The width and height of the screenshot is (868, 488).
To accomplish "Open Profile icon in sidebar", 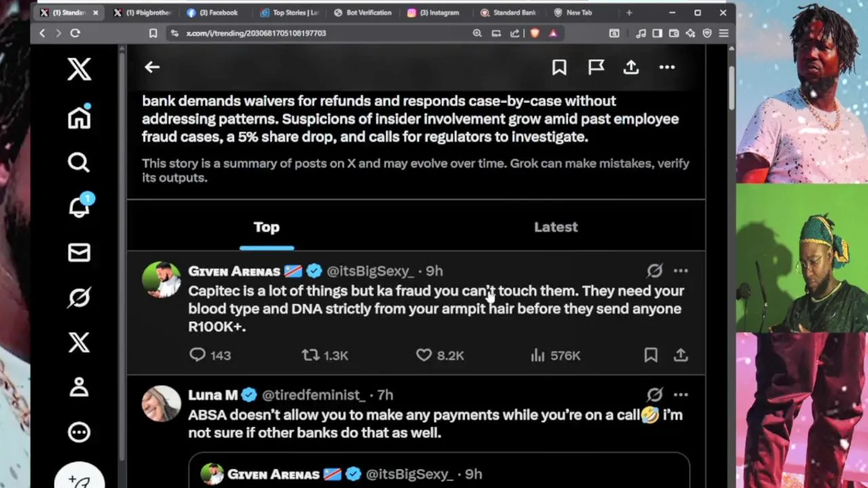I will click(79, 387).
